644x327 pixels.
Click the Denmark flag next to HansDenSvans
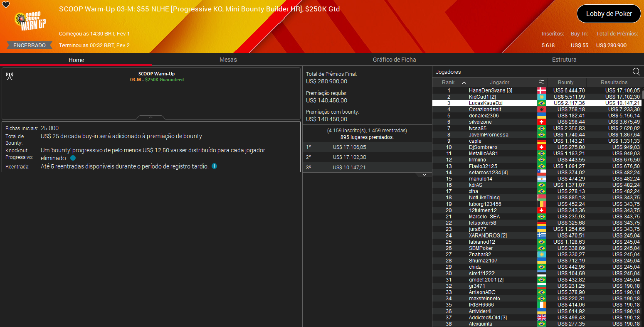pos(542,90)
